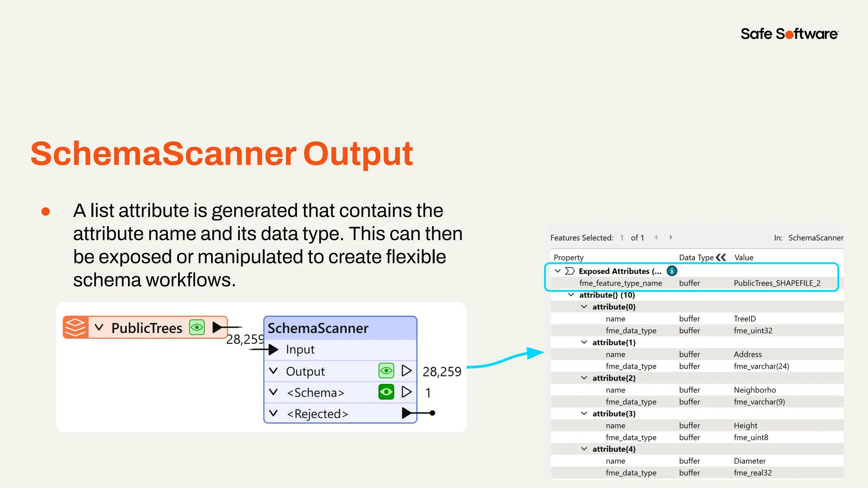Click the Rejected port black arrow
The height and width of the screenshot is (488, 868).
407,413
